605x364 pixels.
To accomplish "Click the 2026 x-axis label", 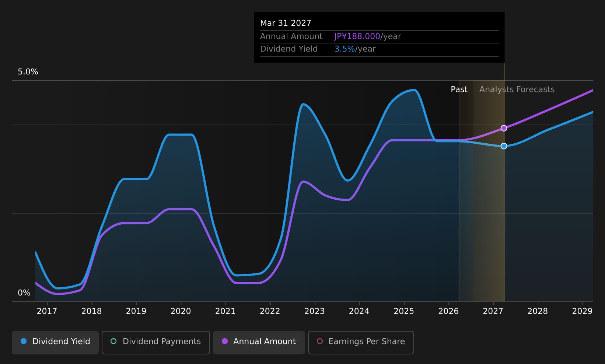I will [448, 311].
